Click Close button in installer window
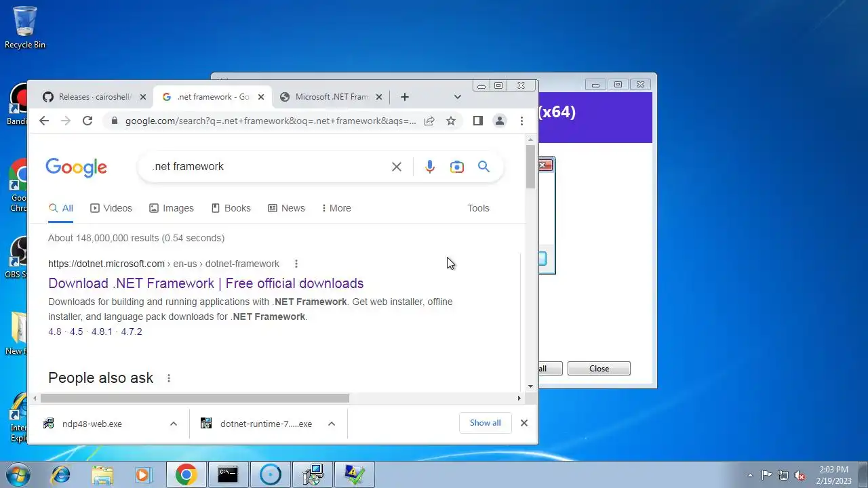The image size is (868, 488). coord(599,369)
